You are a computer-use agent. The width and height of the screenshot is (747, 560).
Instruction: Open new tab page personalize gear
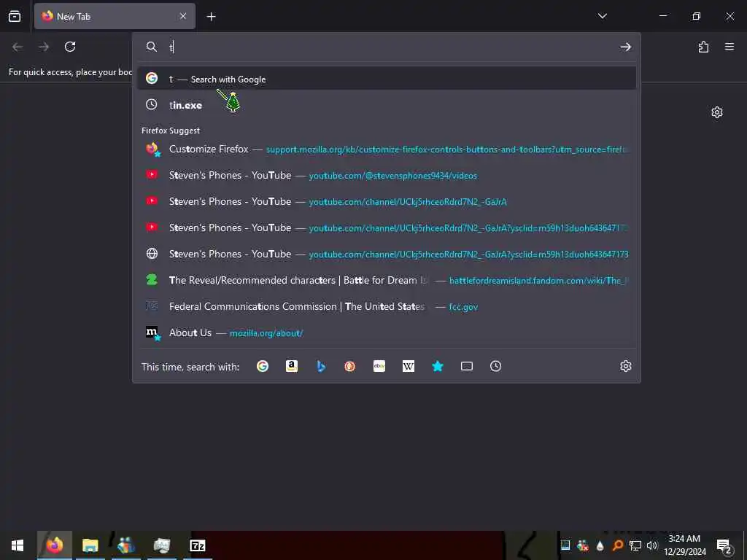[716, 112]
